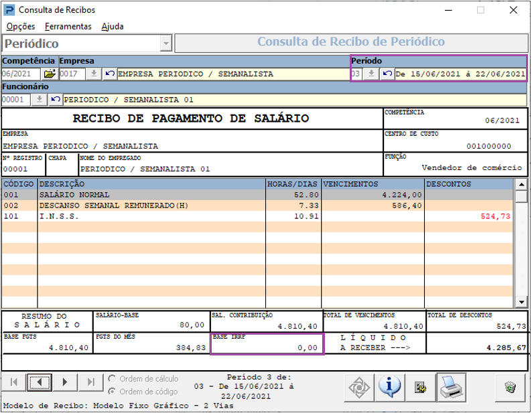Image resolution: width=532 pixels, height=413 pixels.
Task: Click the BASE IRRF value 0,00
Action: (x=308, y=348)
